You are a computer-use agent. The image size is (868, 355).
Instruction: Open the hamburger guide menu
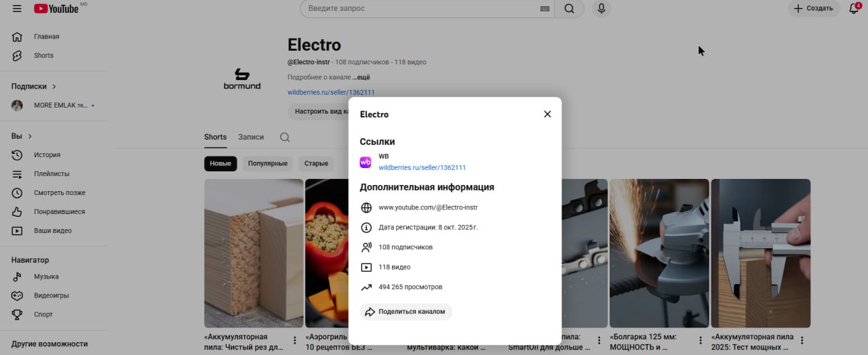tap(17, 9)
